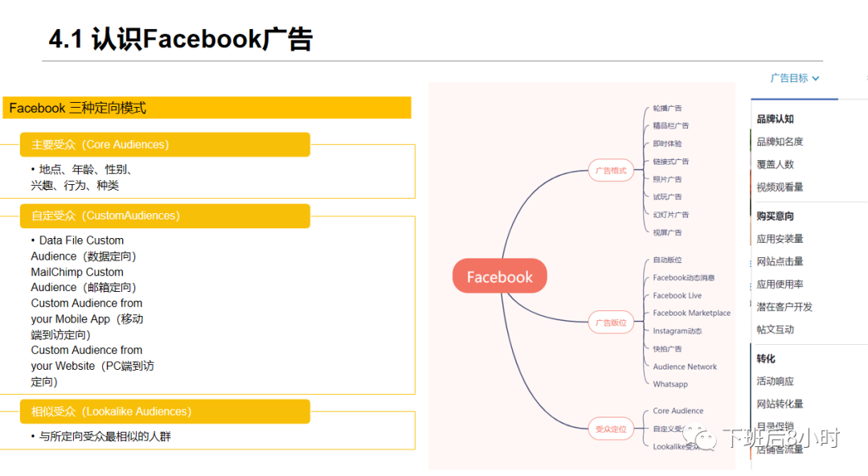Click the Mobile App custom audience line
This screenshot has height=476, width=868.
click(x=88, y=319)
